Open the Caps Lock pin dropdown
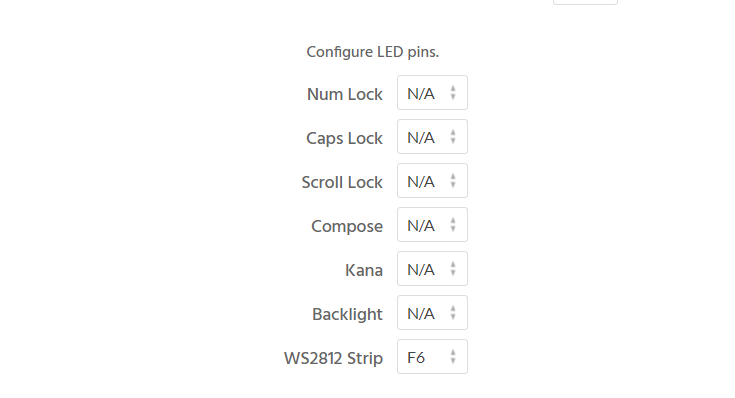735x398 pixels. [432, 136]
